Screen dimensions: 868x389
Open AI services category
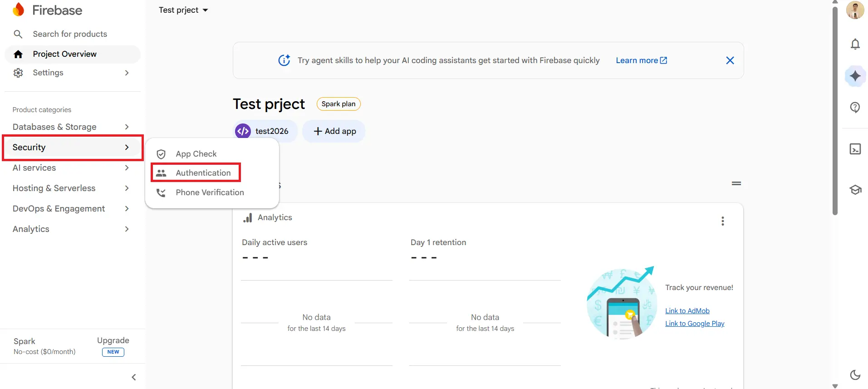[x=73, y=167]
